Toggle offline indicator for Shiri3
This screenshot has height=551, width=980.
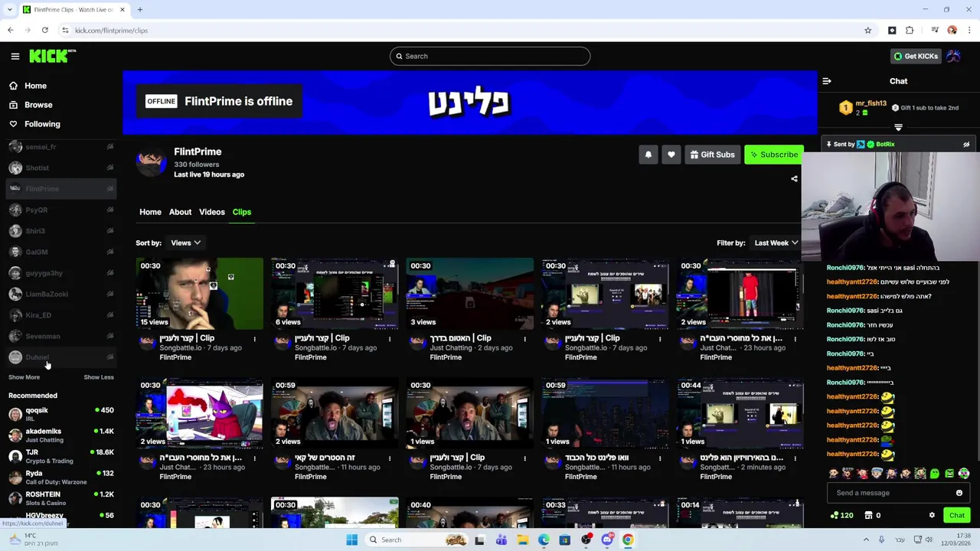[x=110, y=231]
